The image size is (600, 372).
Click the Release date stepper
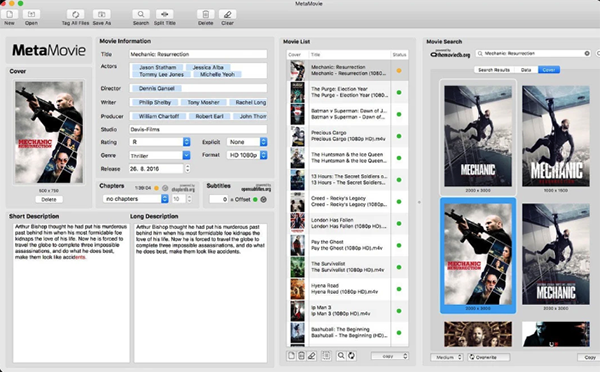pyautogui.click(x=188, y=168)
